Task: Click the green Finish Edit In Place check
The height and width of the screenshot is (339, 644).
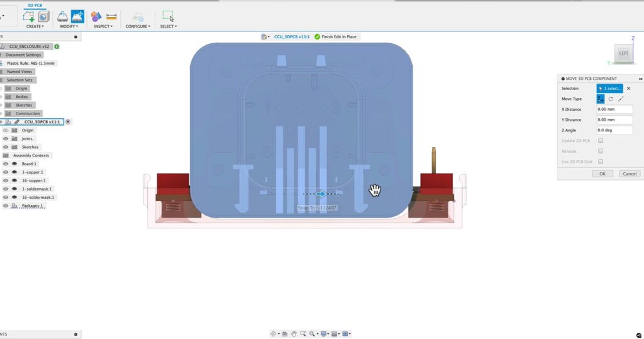Action: [x=317, y=36]
